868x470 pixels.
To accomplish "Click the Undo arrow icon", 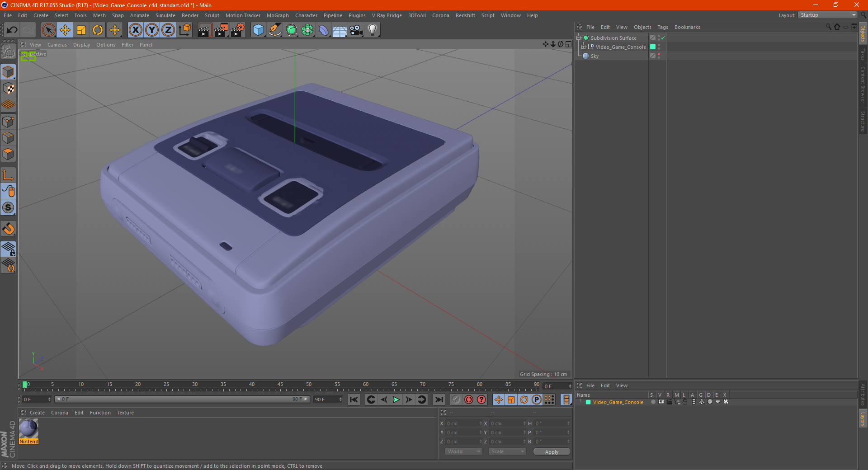I will [x=12, y=30].
